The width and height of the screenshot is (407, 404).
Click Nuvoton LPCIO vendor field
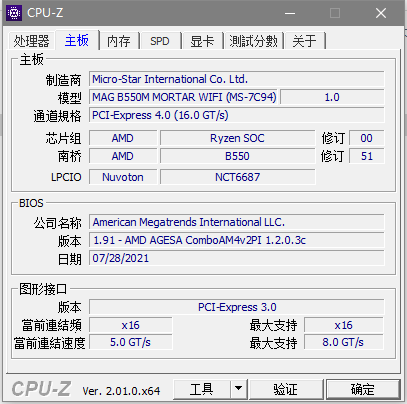[123, 177]
